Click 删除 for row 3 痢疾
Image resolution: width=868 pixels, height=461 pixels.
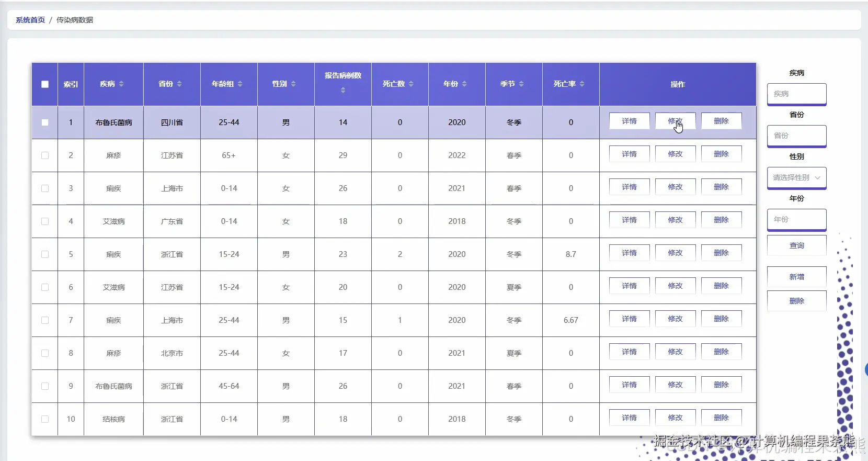click(x=721, y=187)
